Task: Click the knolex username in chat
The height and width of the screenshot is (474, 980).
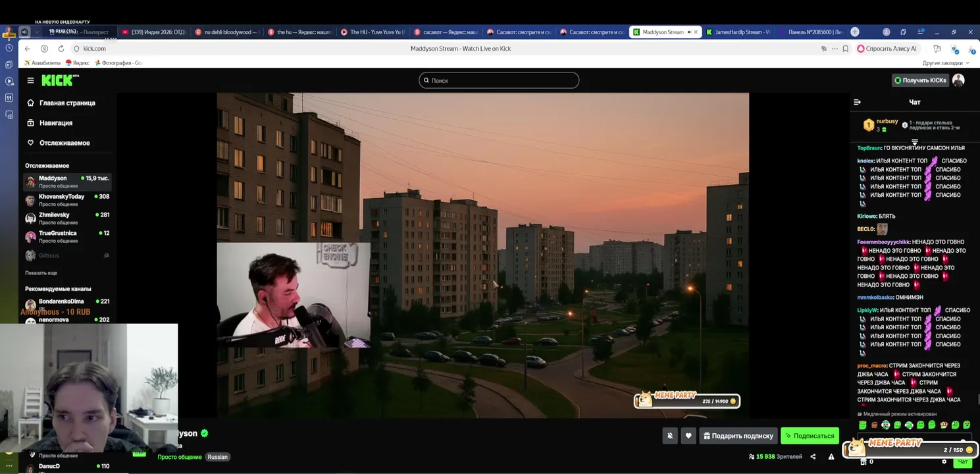Action: pos(865,161)
